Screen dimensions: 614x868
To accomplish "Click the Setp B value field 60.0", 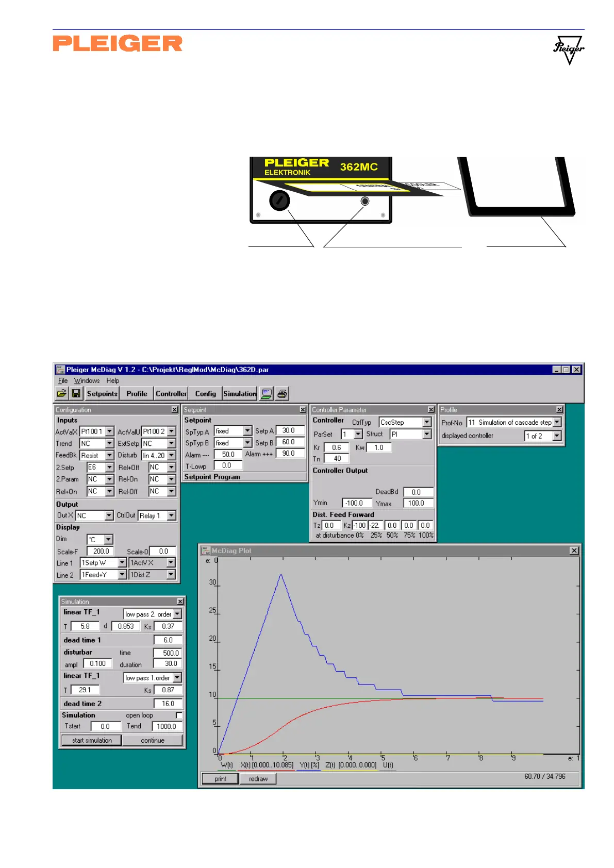I will [290, 442].
